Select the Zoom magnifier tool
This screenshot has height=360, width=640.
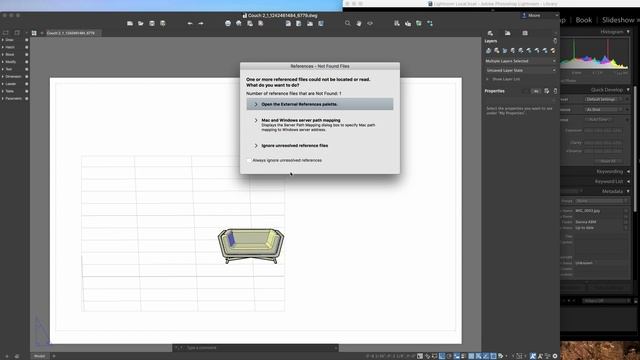click(x=348, y=24)
